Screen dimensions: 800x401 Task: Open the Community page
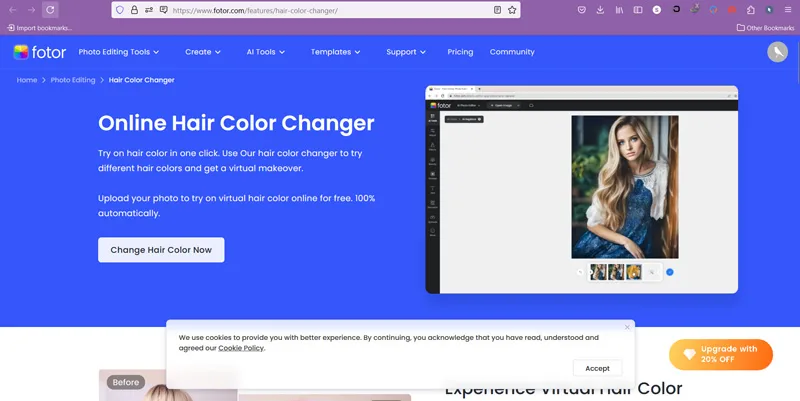pos(512,52)
